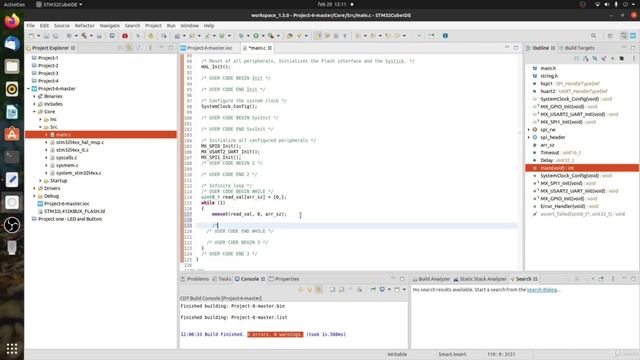Image resolution: width=640 pixels, height=360 pixels.
Task: Expand the Drivers folder
Action: (34, 189)
